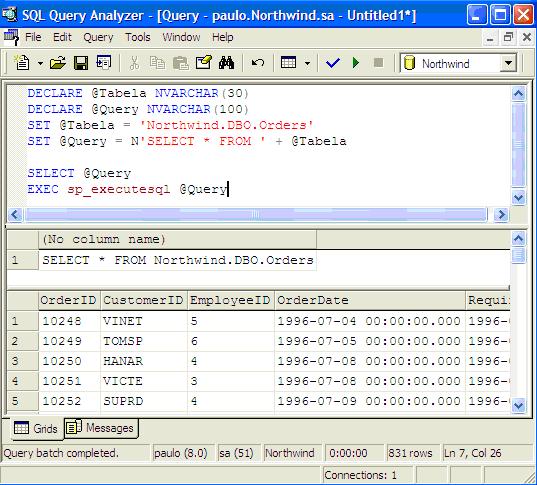
Task: Click the 1996-07-05 order date cell
Action: [370, 341]
